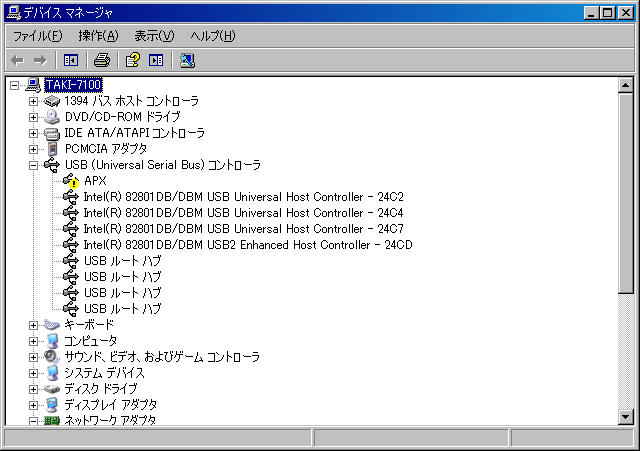Expand the IDE ATA/ATAPI コントローラ node
The image size is (640, 451).
[x=33, y=133]
